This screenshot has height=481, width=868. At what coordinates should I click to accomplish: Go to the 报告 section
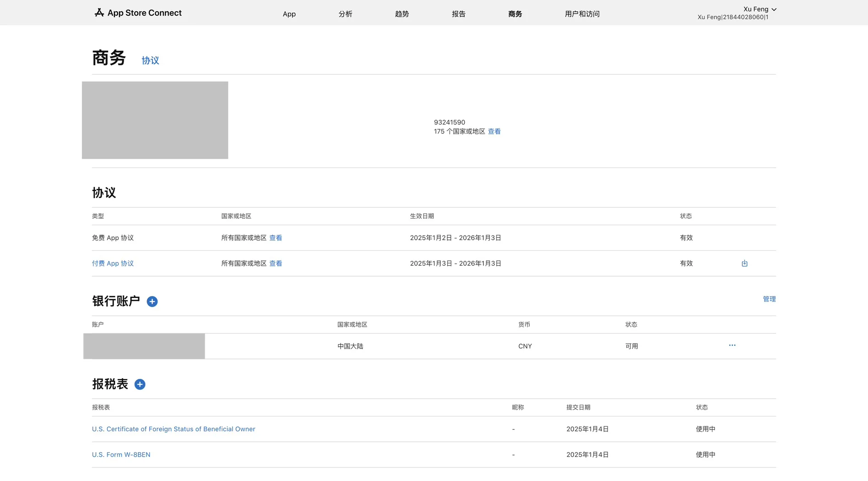coord(458,14)
